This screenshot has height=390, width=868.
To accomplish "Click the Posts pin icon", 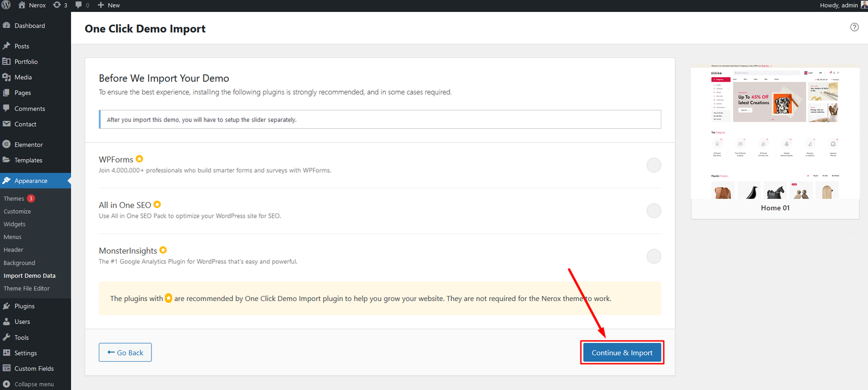I will tap(7, 46).
